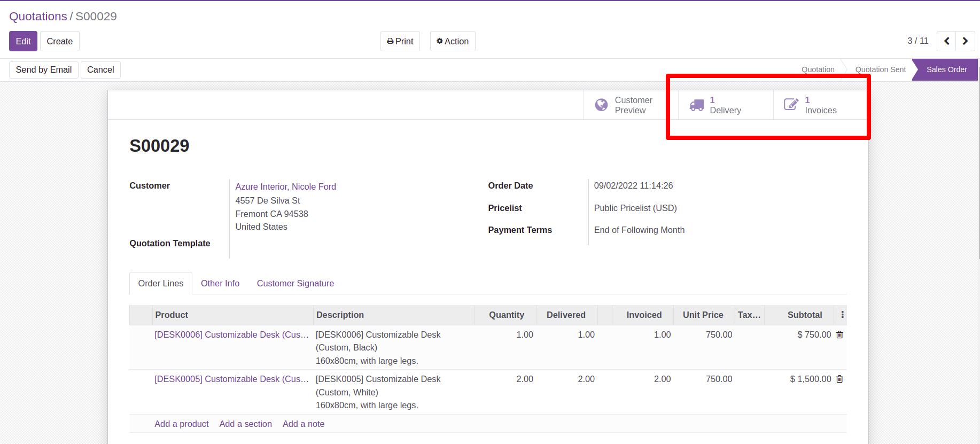Switch to Customer Signature tab
The height and width of the screenshot is (444, 980).
click(295, 283)
